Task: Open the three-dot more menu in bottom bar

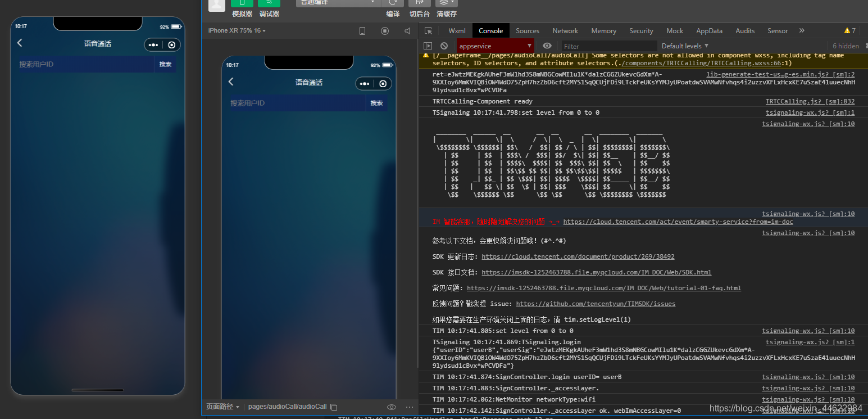Action: pos(410,407)
